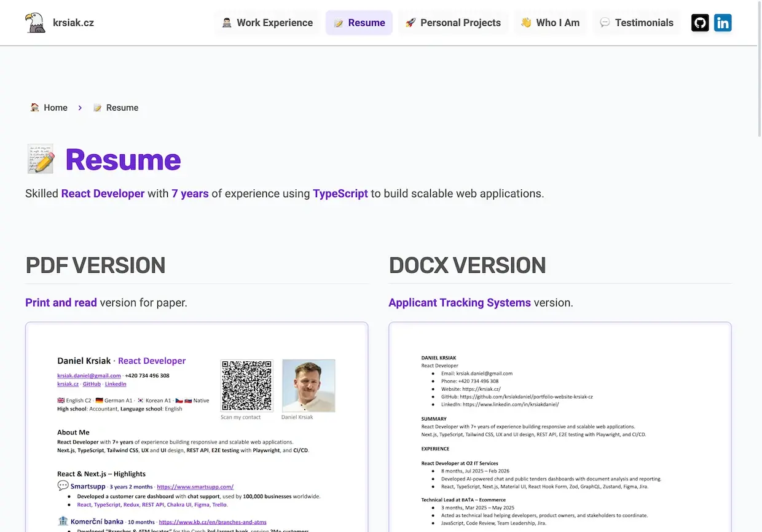This screenshot has width=762, height=532.
Task: Open the Who I Am section
Action: [x=551, y=23]
